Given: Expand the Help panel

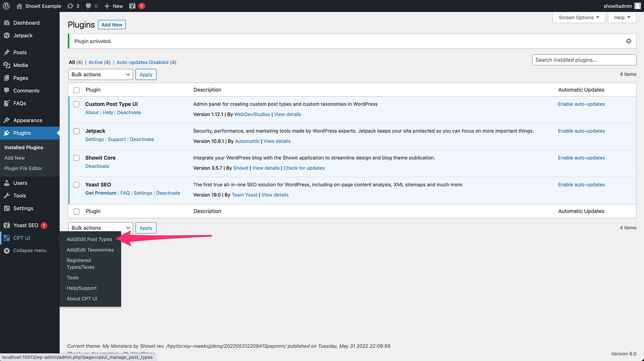Looking at the screenshot, I should (x=622, y=17).
